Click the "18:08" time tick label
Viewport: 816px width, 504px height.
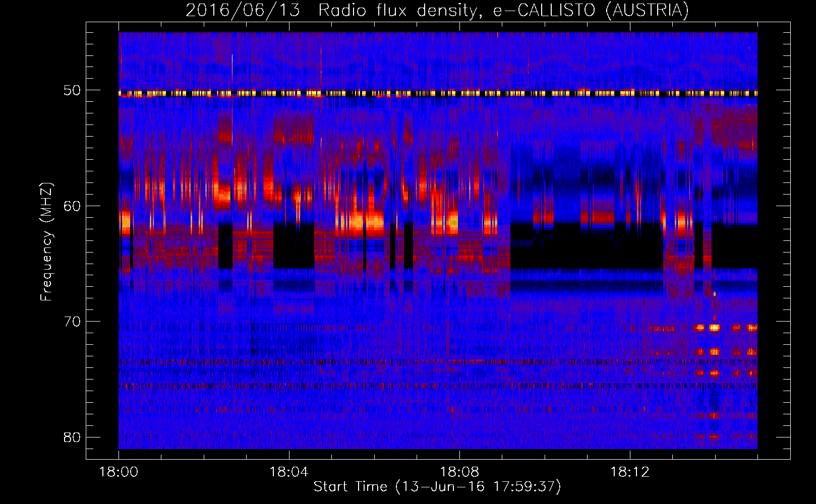tap(459, 472)
